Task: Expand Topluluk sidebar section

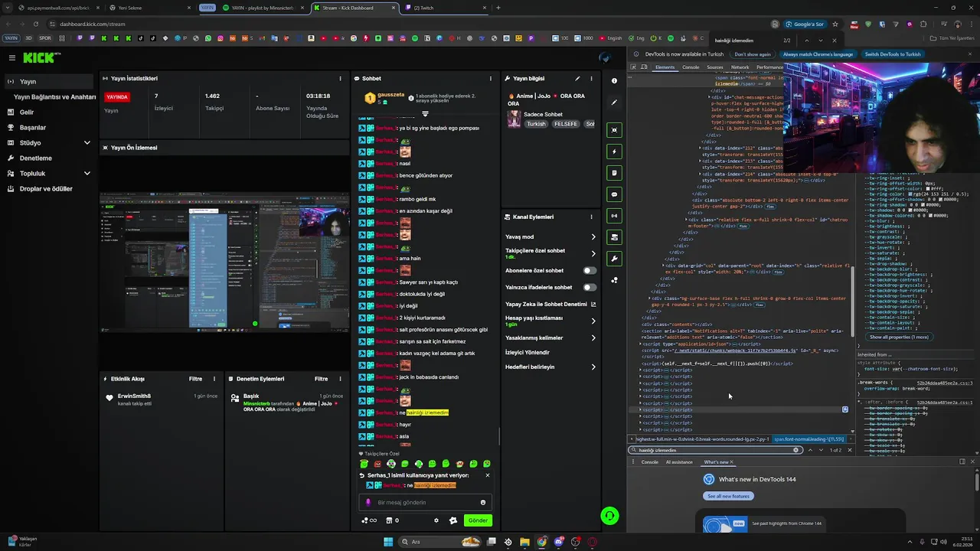Action: point(87,174)
